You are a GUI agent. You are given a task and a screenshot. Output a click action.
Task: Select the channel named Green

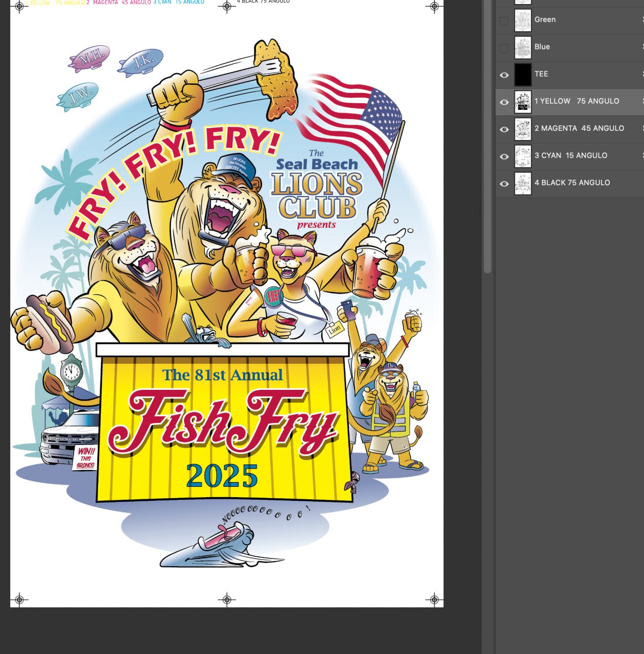tap(545, 19)
